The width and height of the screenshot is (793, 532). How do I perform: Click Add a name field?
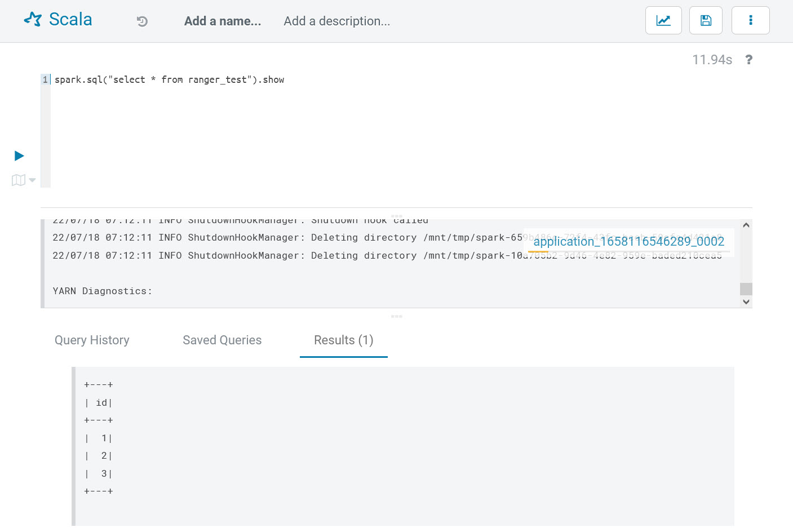tap(223, 21)
